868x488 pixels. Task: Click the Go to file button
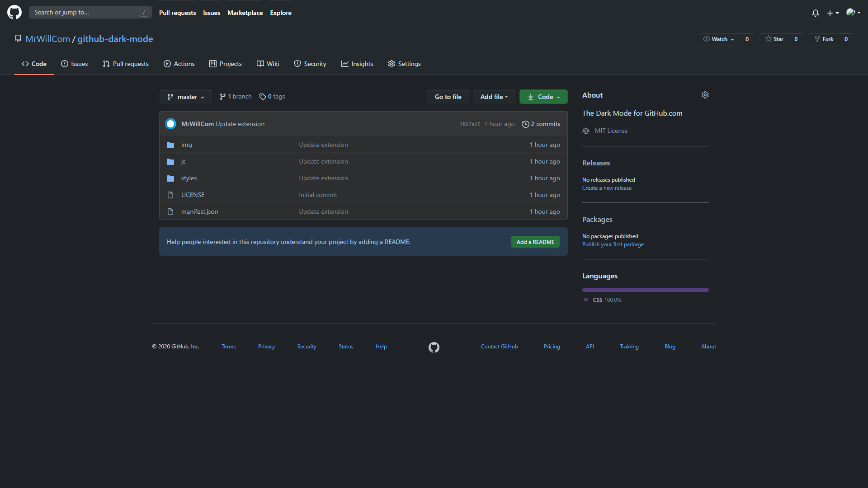[448, 97]
